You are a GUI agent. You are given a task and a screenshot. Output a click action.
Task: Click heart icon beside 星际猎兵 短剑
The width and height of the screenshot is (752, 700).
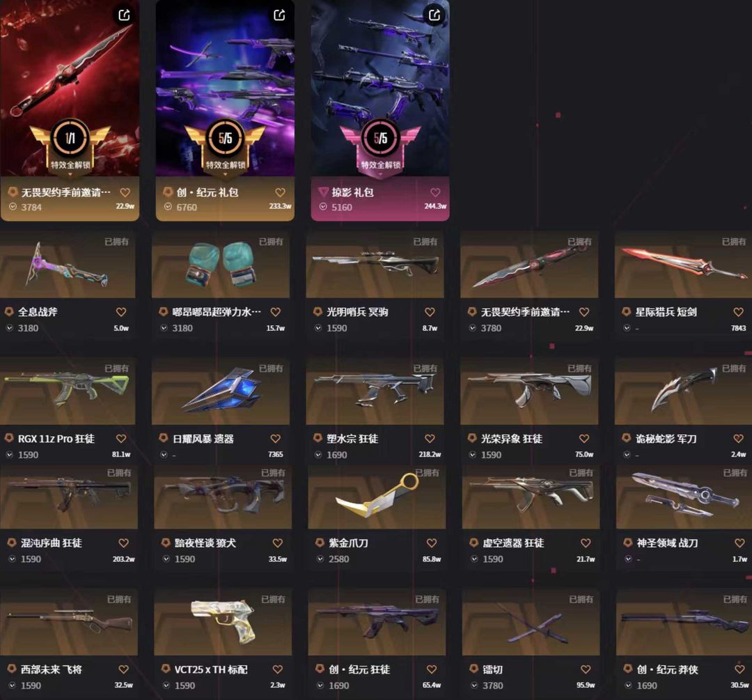[x=739, y=312]
